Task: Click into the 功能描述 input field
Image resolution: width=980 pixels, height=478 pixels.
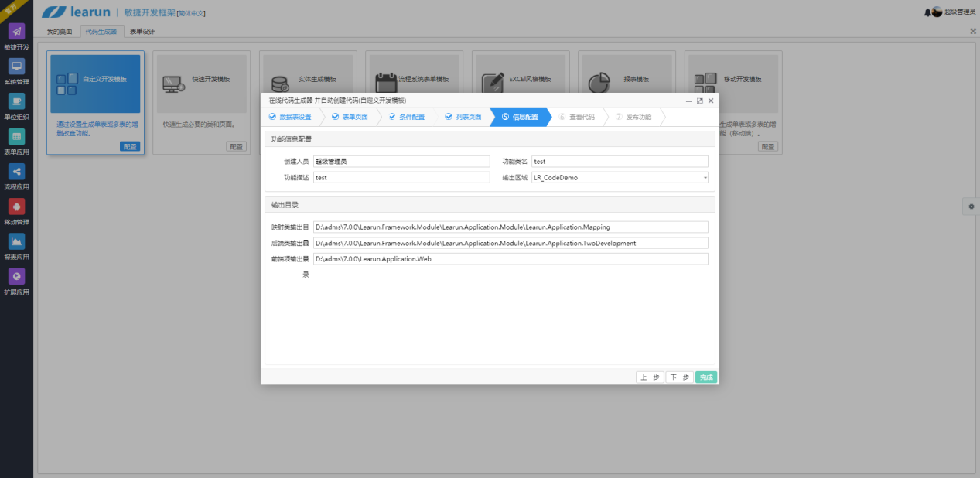Action: click(401, 177)
